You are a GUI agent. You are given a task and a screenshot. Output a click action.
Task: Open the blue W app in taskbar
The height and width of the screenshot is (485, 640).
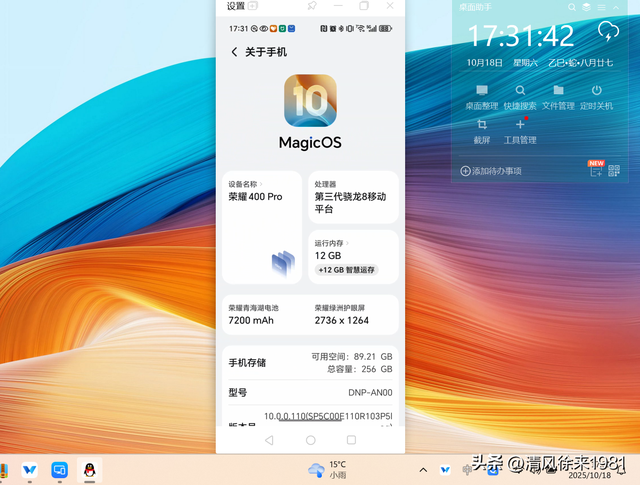[29, 470]
